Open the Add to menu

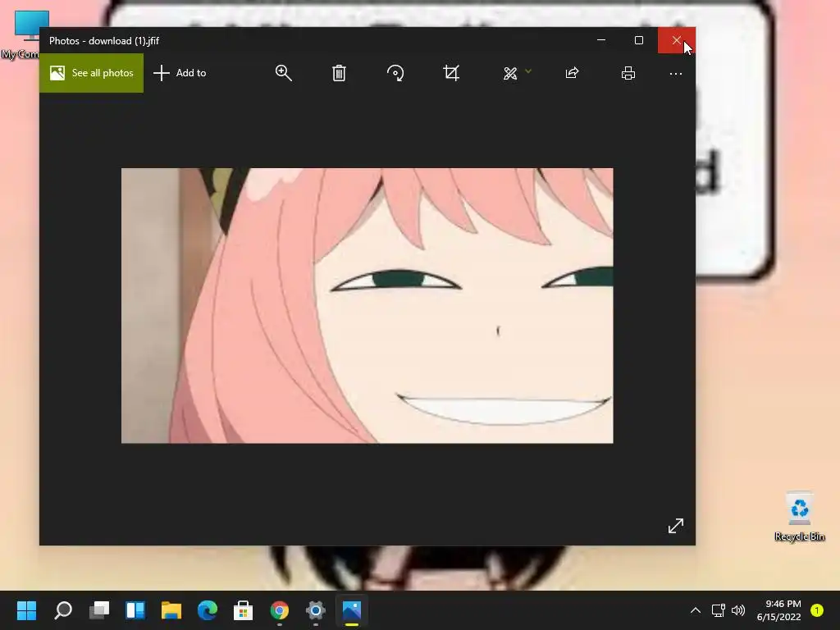(180, 73)
